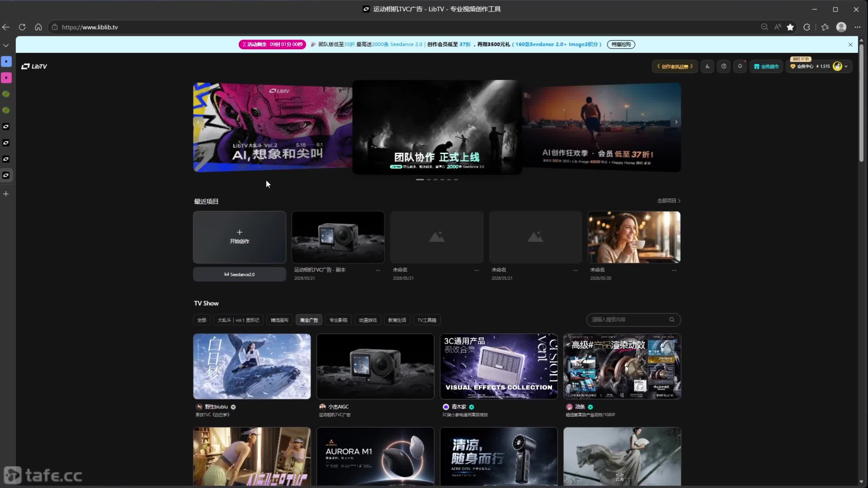The width and height of the screenshot is (868, 488).
Task: Select the 动漫游戏 tab
Action: pyautogui.click(x=368, y=320)
